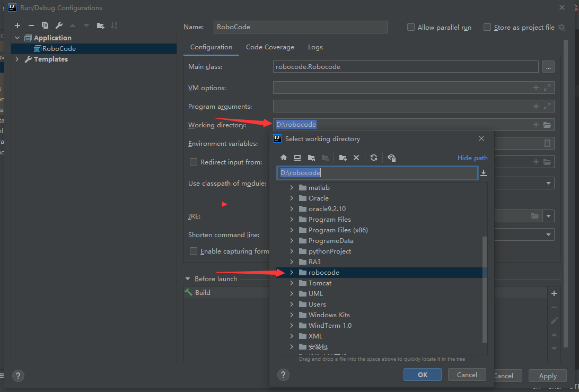
Task: Add Before launch task with plus icon
Action: coord(554,293)
